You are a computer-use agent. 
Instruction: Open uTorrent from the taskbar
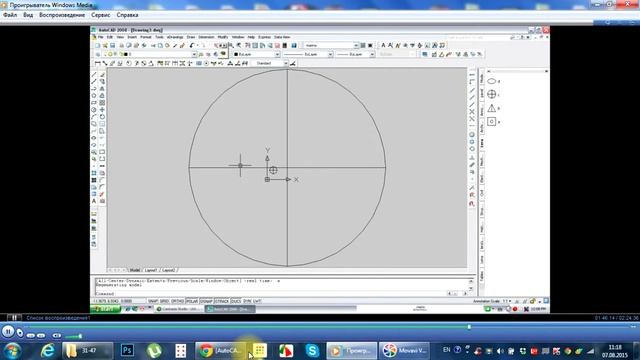tap(154, 350)
